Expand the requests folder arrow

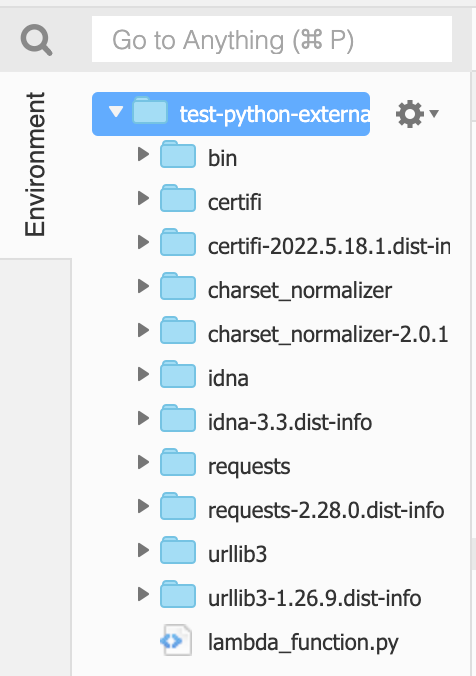tap(143, 462)
